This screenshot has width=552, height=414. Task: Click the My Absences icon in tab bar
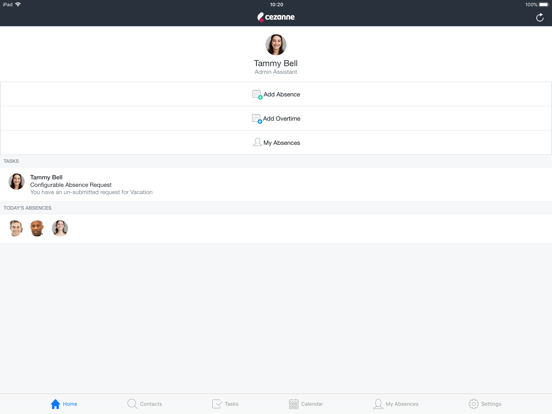click(378, 404)
